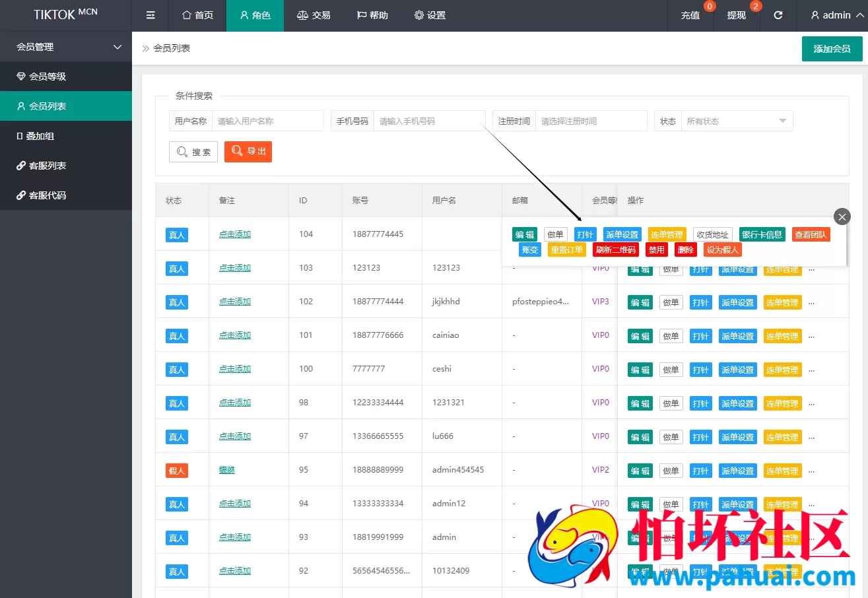The image size is (868, 598).
Task: Click the refresh icon in top bar
Action: [778, 15]
